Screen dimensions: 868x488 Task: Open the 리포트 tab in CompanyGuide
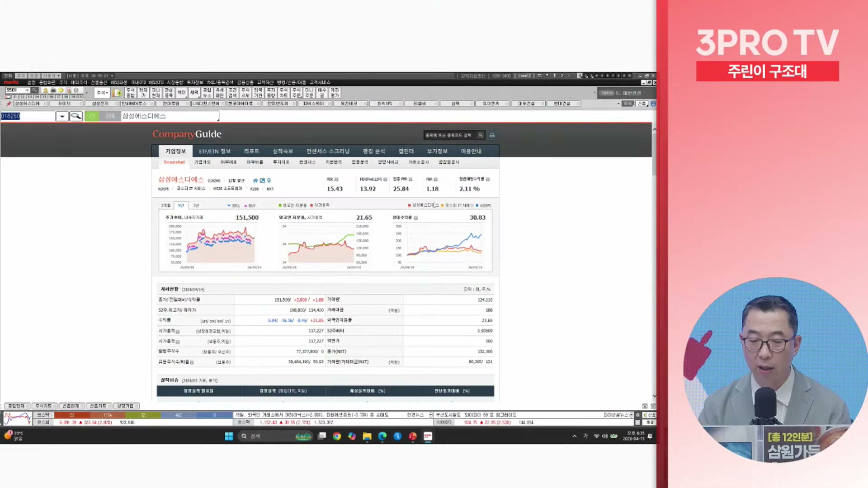251,151
